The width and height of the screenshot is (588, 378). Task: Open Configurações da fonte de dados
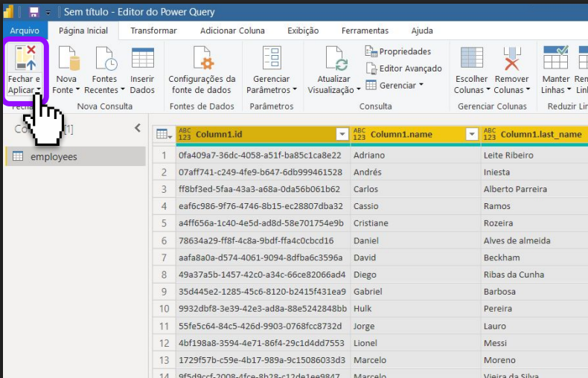click(202, 70)
